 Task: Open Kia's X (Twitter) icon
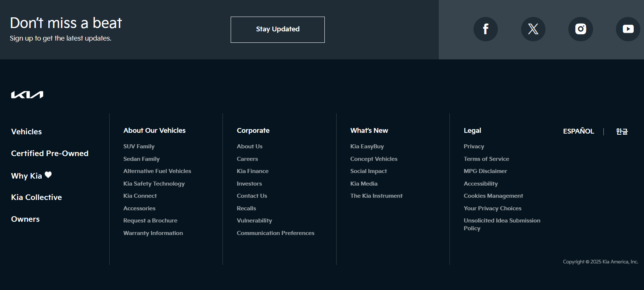[x=533, y=29]
